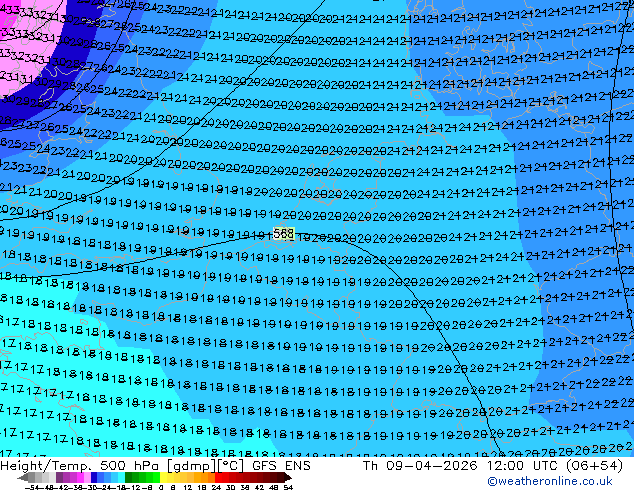Click the 568 height contour label
Image resolution: width=634 pixels, height=490 pixels.
283,234
